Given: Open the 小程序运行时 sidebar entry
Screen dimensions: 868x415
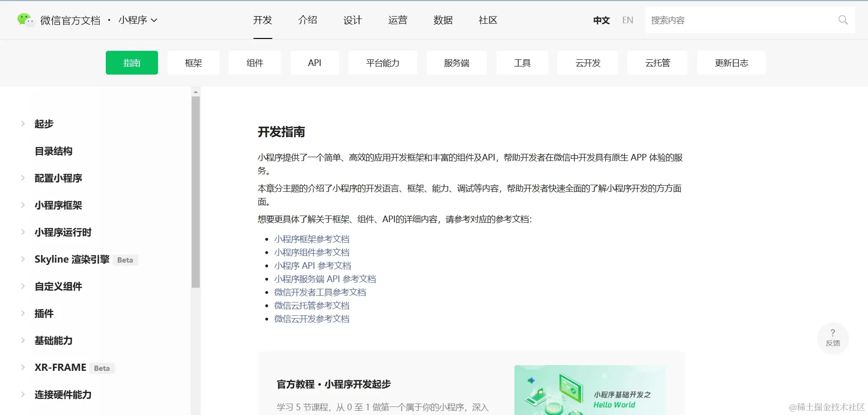Looking at the screenshot, I should pos(63,232).
